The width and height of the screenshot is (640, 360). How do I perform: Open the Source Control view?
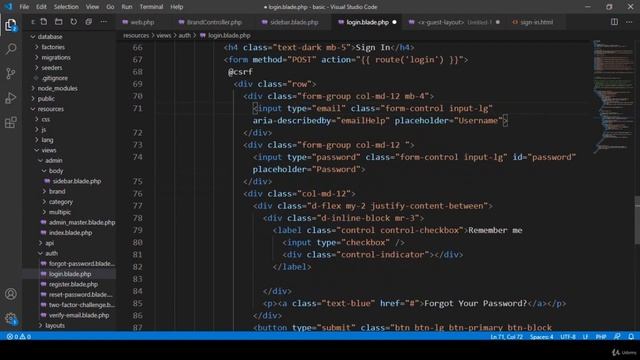11,73
